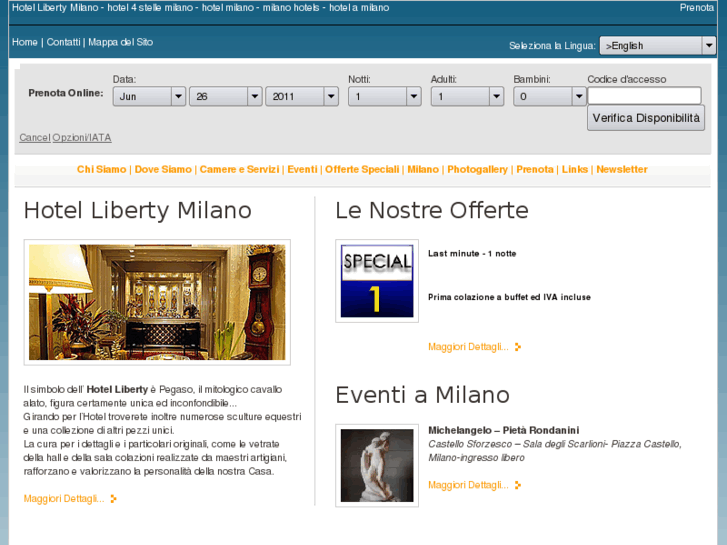Expand the month dropdown showing Jun

tap(149, 97)
